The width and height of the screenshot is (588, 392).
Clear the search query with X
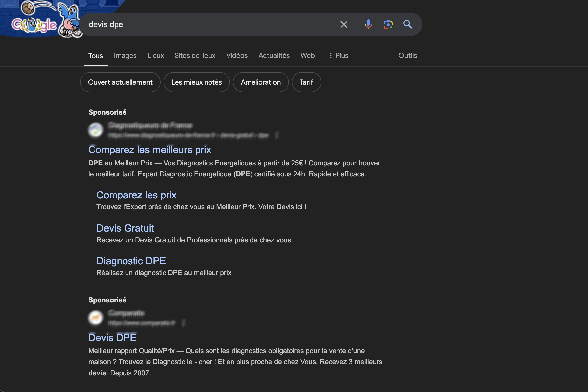(344, 24)
